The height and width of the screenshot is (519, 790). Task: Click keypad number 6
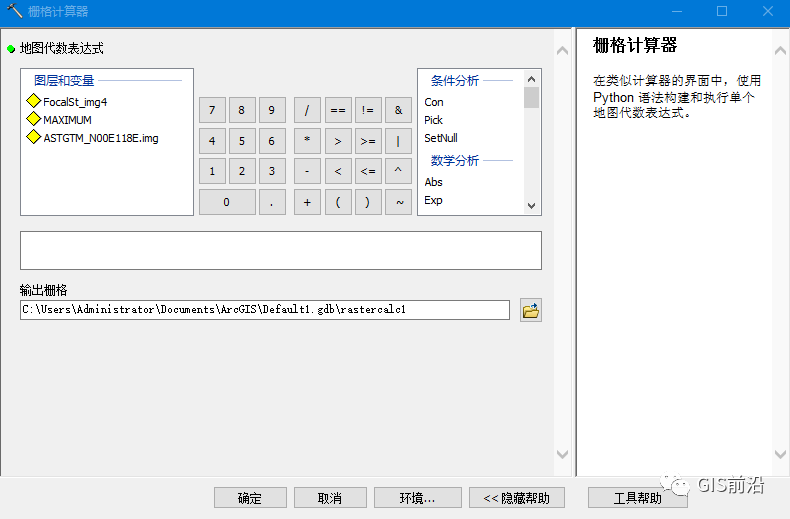tap(272, 141)
